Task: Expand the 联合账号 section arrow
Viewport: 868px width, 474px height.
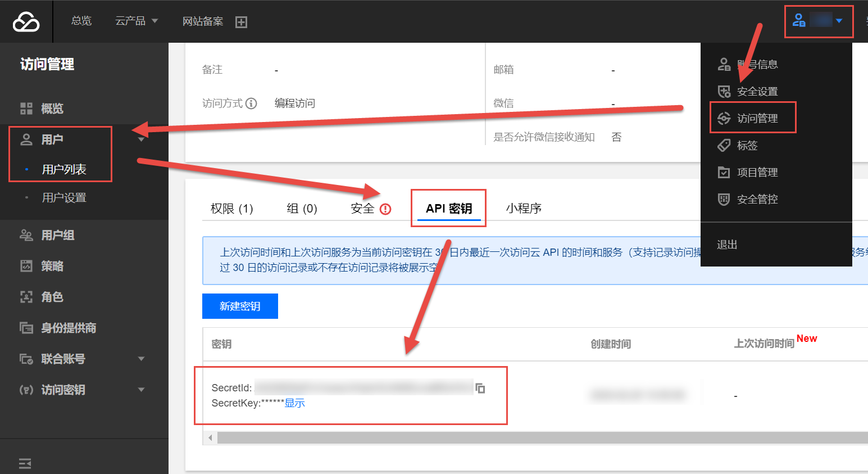Action: click(x=142, y=359)
